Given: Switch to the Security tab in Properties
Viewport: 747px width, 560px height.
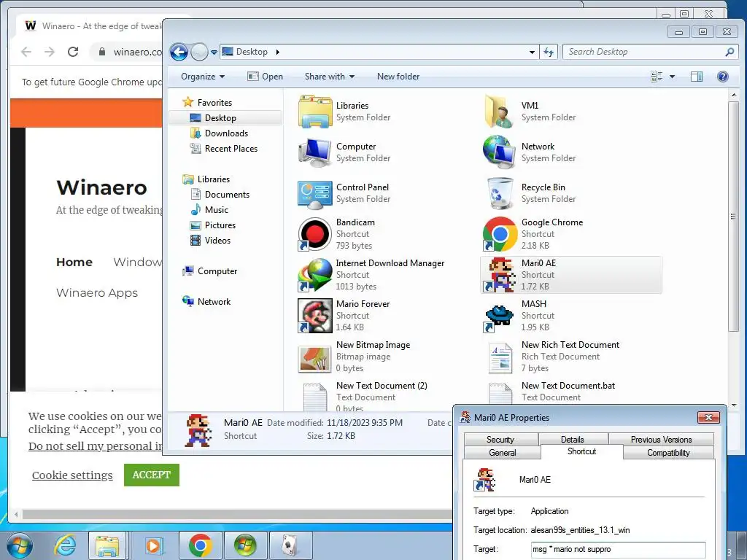Looking at the screenshot, I should point(500,440).
